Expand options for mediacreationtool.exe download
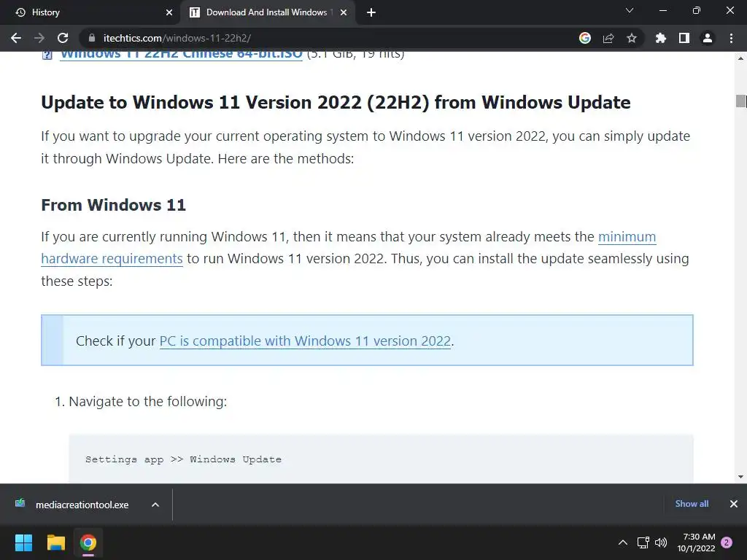This screenshot has height=560, width=747. pos(155,505)
